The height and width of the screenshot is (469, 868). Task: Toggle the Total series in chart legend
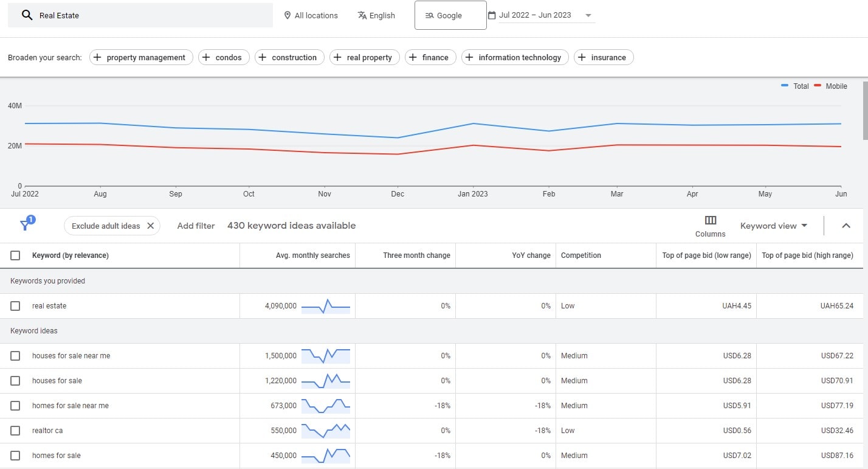click(795, 86)
